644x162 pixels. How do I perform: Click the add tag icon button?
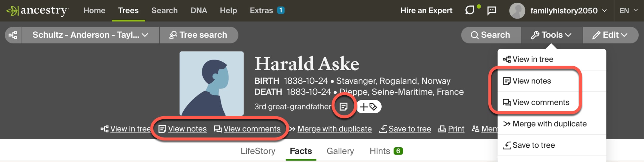[x=369, y=107]
